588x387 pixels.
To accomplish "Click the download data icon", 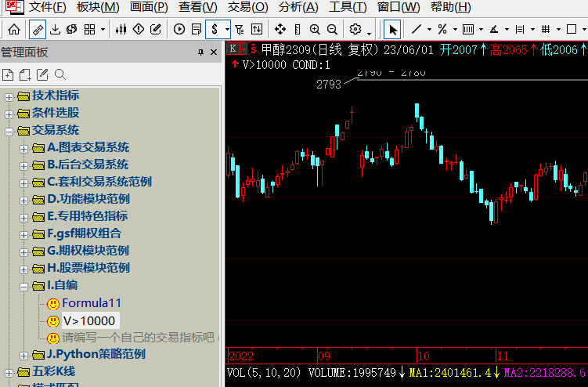I will tap(55, 29).
